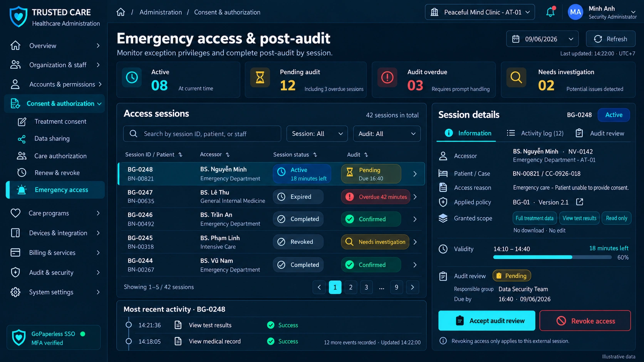
Task: Click Accept audit review button
Action: tap(487, 320)
